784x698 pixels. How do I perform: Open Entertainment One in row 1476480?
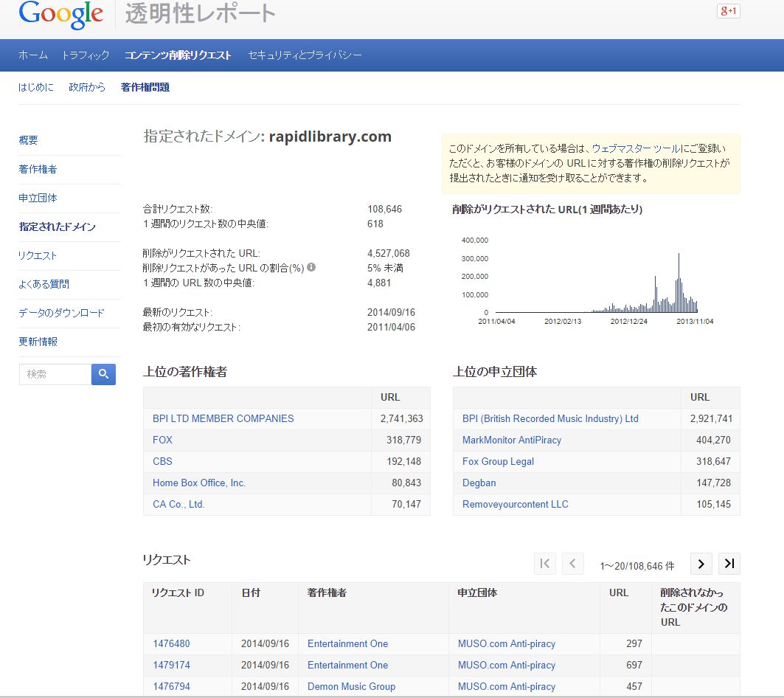coord(347,643)
